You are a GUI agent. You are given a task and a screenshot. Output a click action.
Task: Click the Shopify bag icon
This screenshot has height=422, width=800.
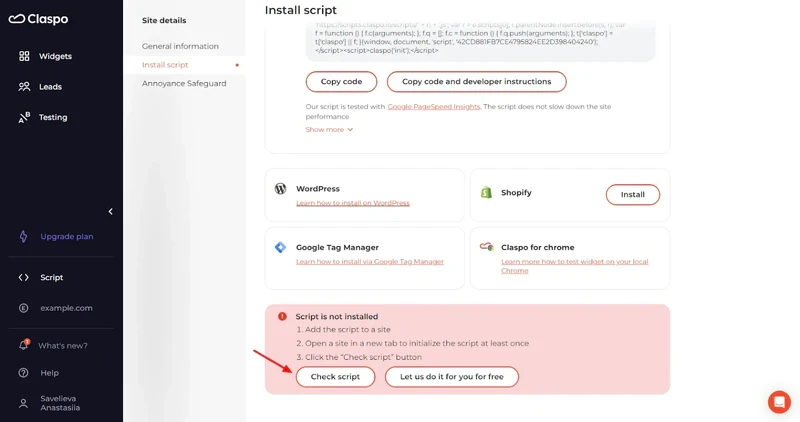point(486,192)
